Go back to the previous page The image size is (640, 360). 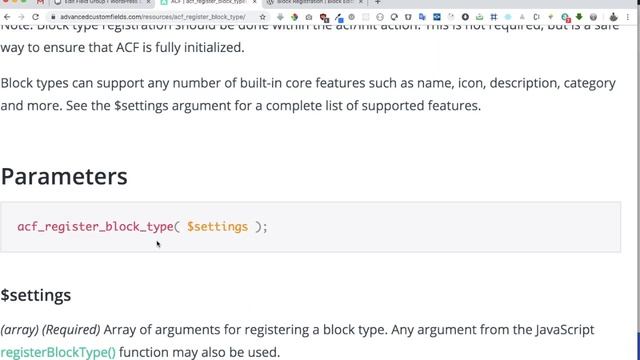tap(7, 17)
